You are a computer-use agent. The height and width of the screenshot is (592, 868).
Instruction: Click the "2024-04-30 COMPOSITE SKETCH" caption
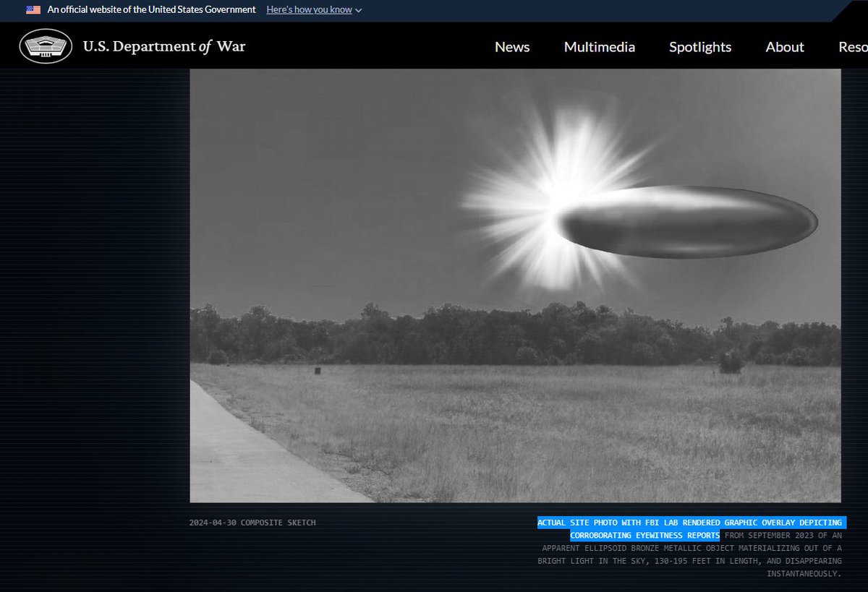coord(252,523)
